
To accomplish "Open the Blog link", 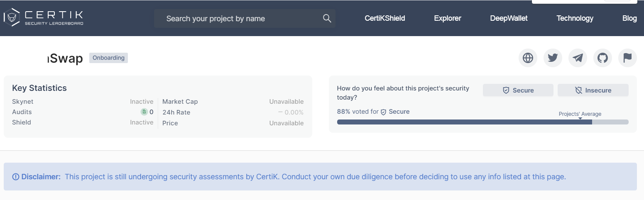I will tap(629, 18).
